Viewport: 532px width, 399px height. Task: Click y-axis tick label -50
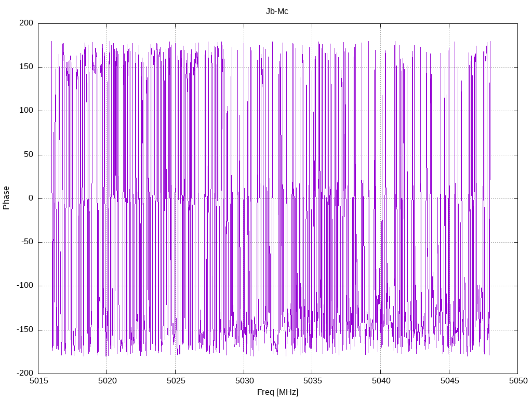coord(27,242)
